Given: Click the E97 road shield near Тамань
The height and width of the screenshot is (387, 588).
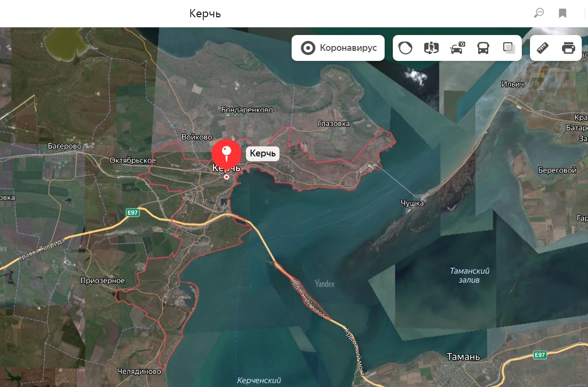Looking at the screenshot, I should [x=540, y=355].
